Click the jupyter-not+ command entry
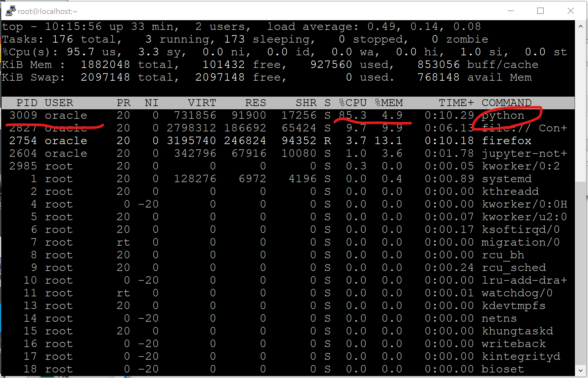588x378 pixels. (x=525, y=153)
